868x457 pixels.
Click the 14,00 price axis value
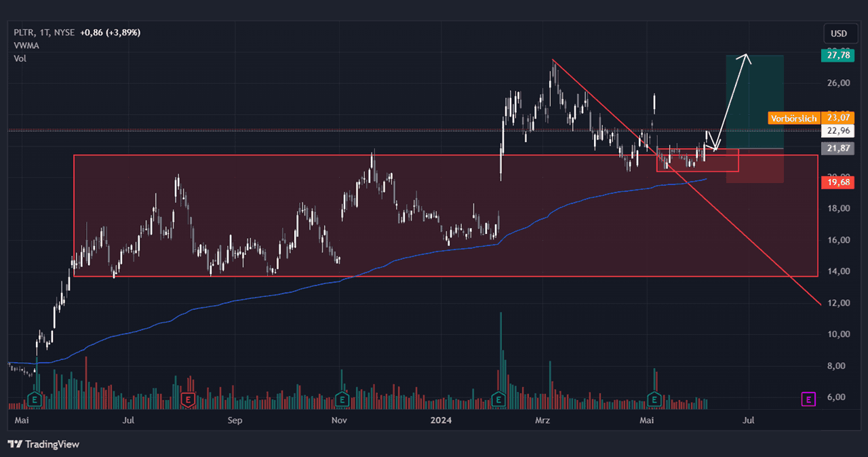839,271
